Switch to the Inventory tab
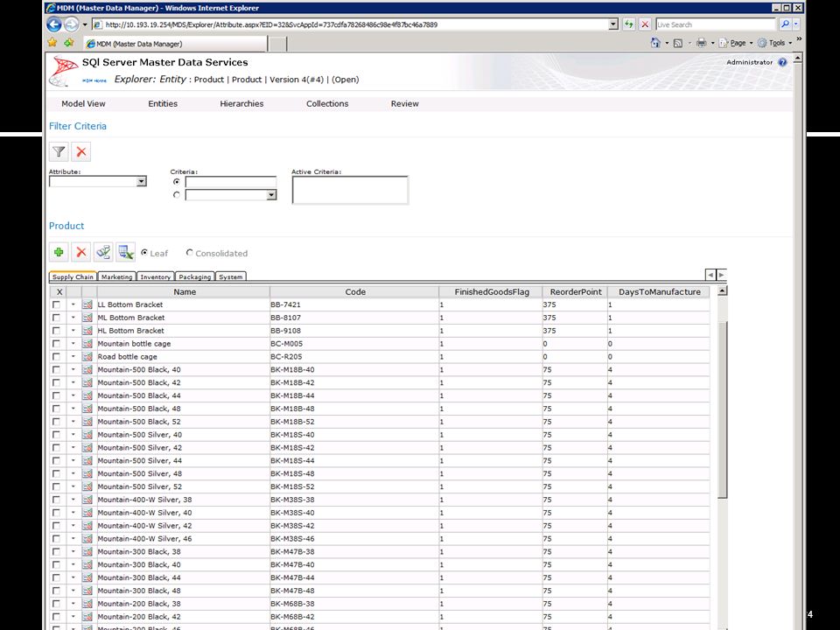Image resolution: width=840 pixels, height=630 pixels. (x=156, y=276)
